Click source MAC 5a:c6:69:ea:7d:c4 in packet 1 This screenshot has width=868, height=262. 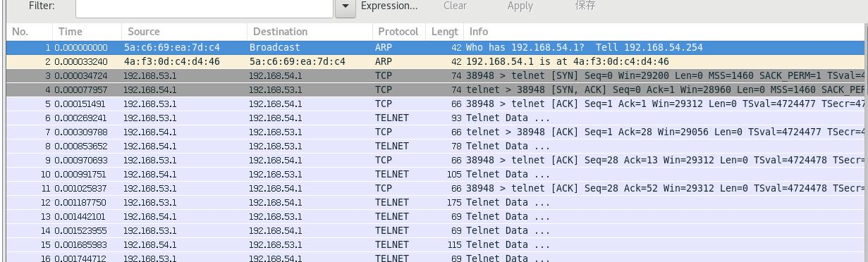(x=172, y=47)
